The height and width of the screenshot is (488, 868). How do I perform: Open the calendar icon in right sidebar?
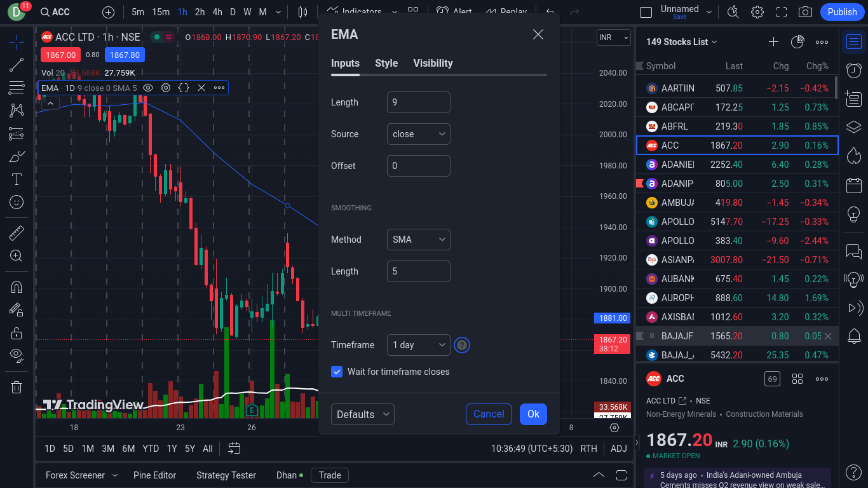click(853, 186)
